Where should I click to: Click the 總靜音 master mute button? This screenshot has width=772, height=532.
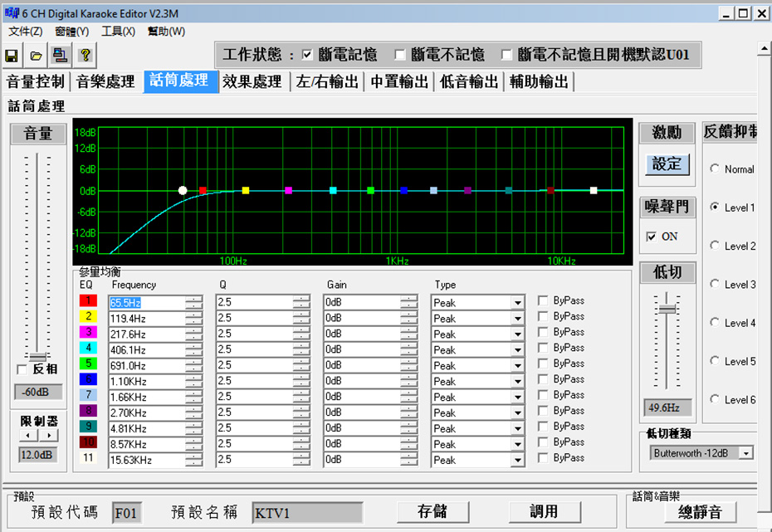[x=700, y=512]
